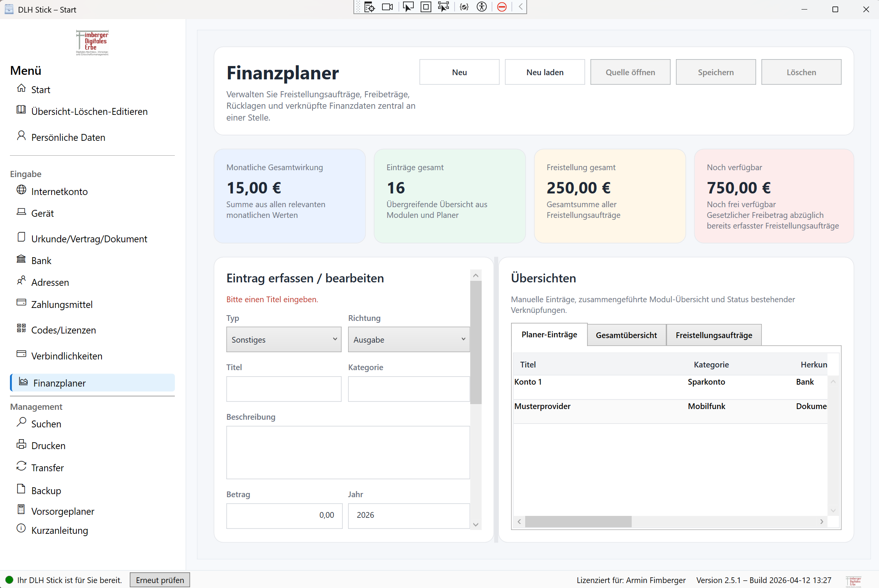Screen dimensions: 879x588
Task: Open Suchen with the magnifier icon
Action: click(x=21, y=423)
